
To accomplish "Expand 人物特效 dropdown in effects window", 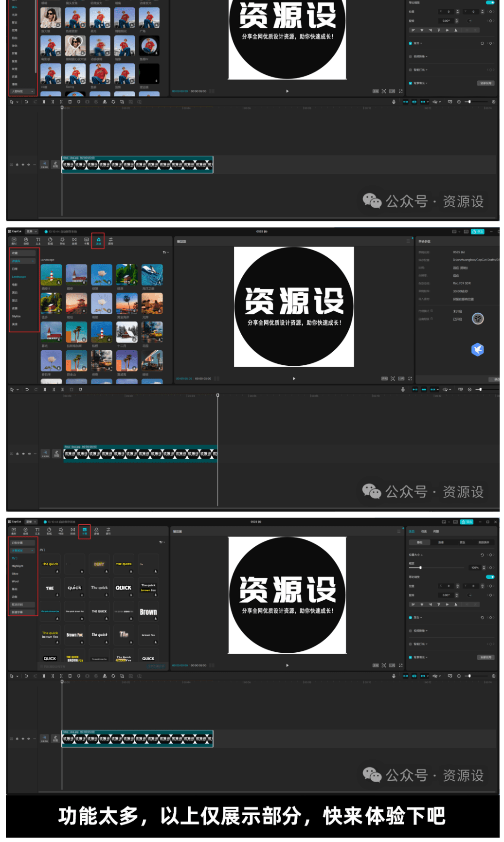I will click(x=23, y=91).
